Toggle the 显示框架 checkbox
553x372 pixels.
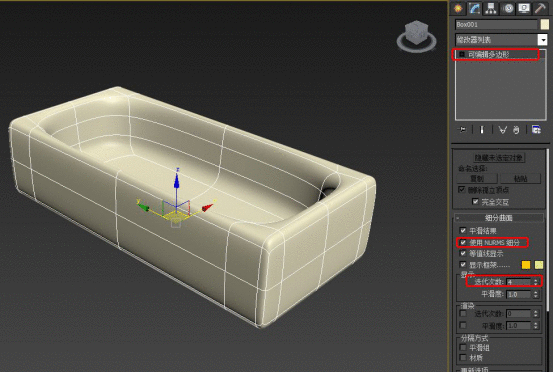pyautogui.click(x=463, y=264)
